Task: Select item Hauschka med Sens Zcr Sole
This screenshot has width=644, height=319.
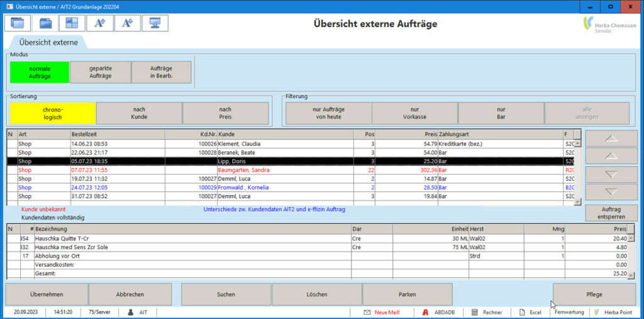Action: [318, 247]
